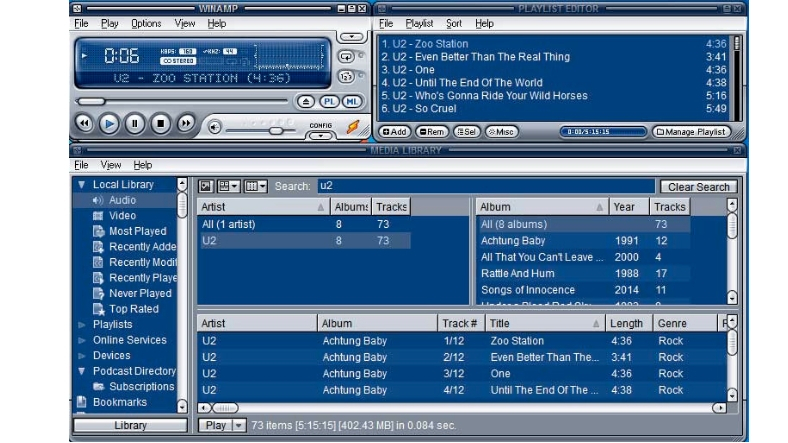This screenshot has height=443, width=788.
Task: Open the Play button dropdown arrow
Action: [239, 426]
